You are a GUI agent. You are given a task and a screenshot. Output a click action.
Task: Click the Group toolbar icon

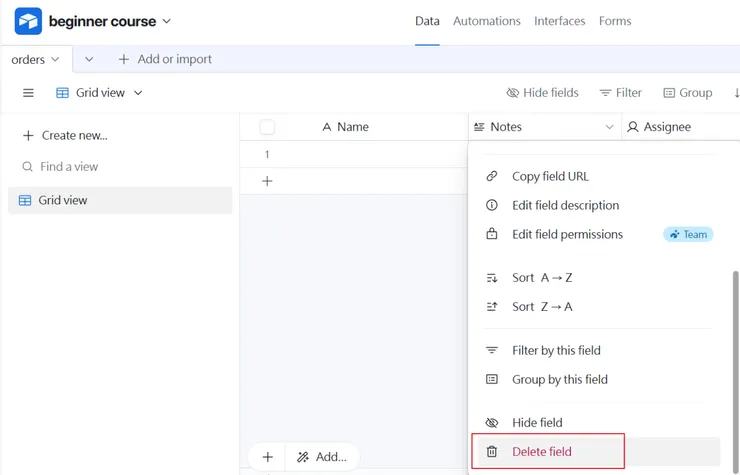click(670, 93)
